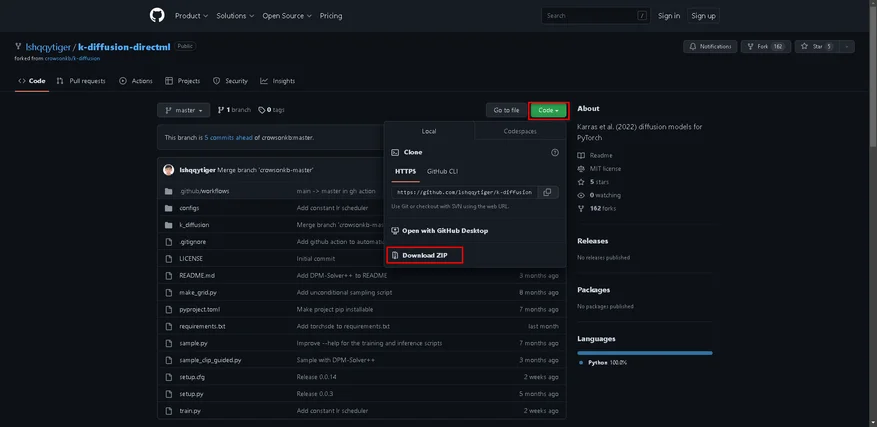The width and height of the screenshot is (877, 427).
Task: Open the lshqqytiger owner link
Action: tap(48, 47)
